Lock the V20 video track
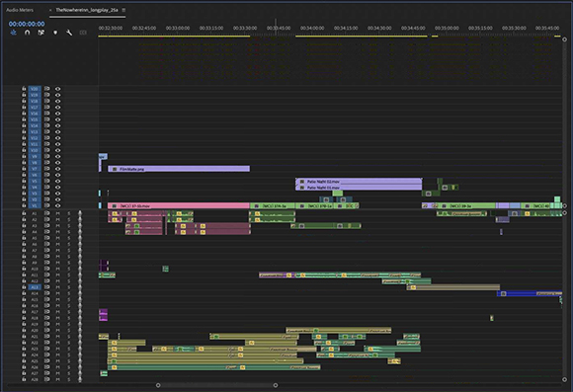Viewport: 573px width, 392px height. (x=24, y=89)
